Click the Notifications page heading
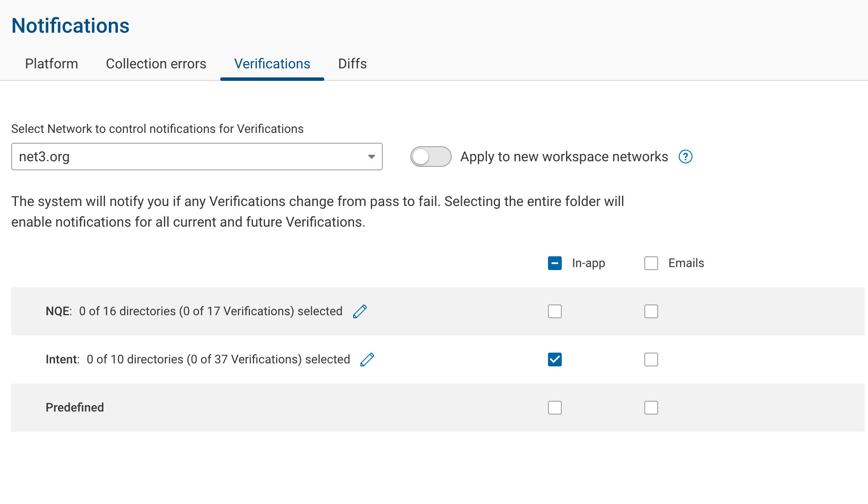 pyautogui.click(x=71, y=26)
